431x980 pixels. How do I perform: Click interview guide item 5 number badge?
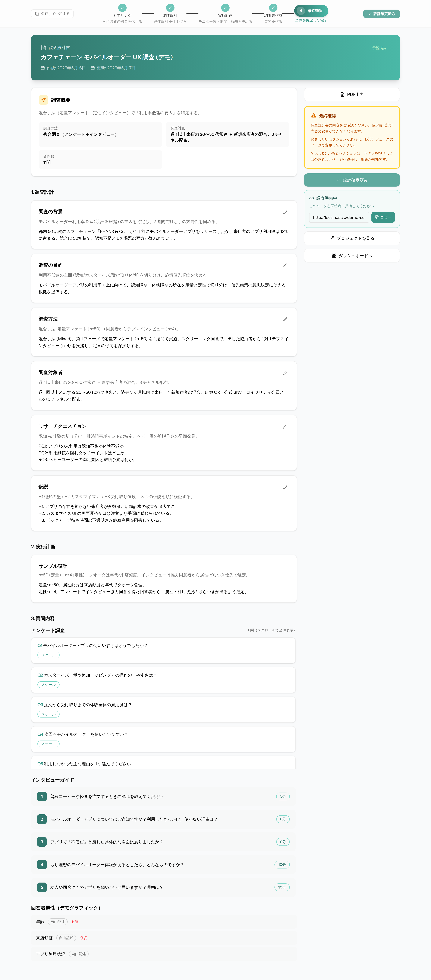pos(42,887)
